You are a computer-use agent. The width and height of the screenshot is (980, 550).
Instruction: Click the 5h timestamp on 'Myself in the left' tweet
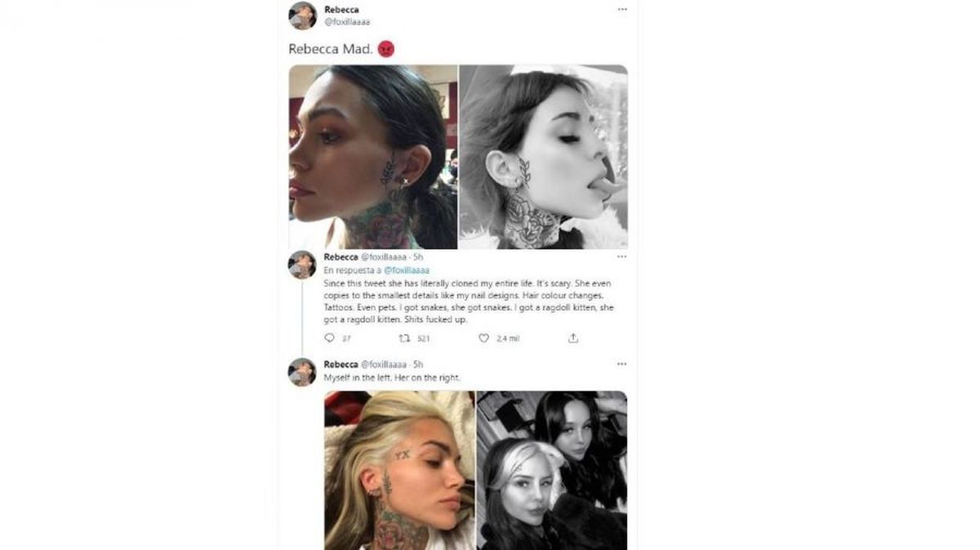[x=418, y=364]
